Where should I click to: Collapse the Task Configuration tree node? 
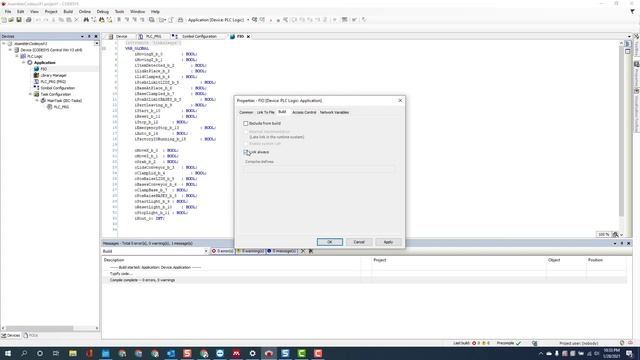(x=30, y=94)
